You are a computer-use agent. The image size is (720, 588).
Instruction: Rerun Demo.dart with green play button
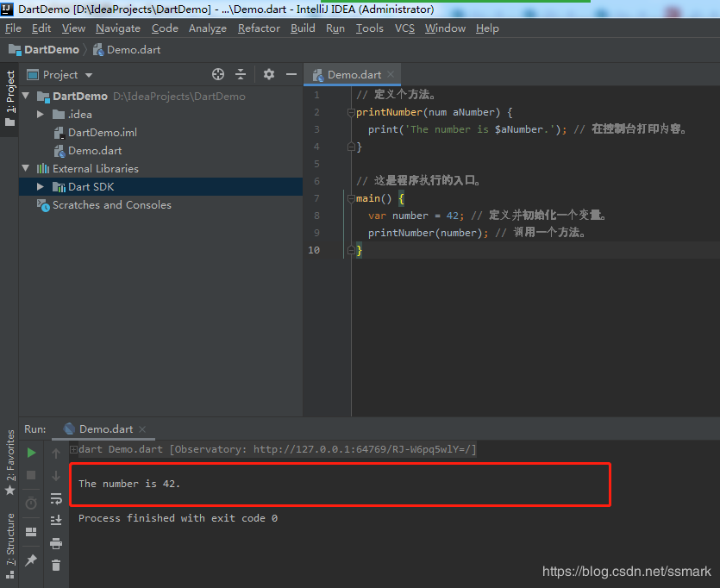(31, 453)
